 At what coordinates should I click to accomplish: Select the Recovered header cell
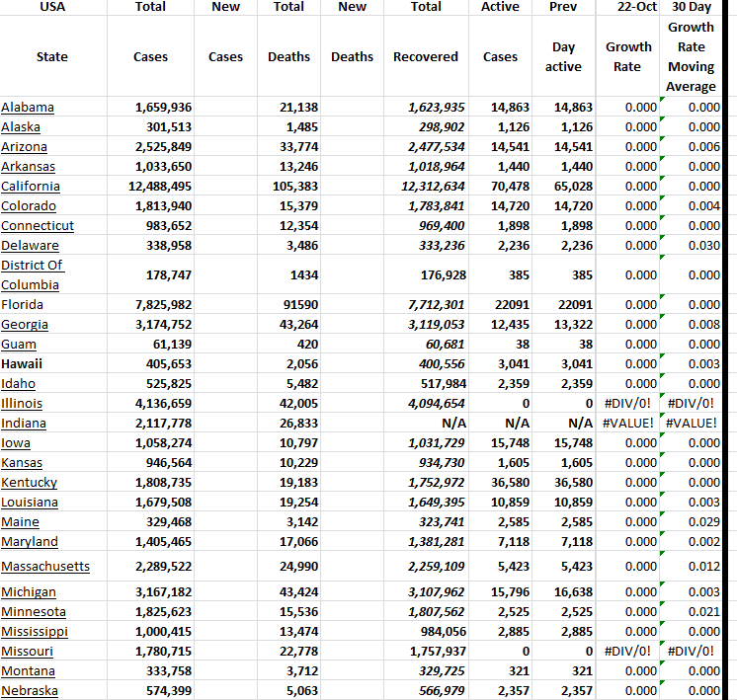click(x=426, y=56)
